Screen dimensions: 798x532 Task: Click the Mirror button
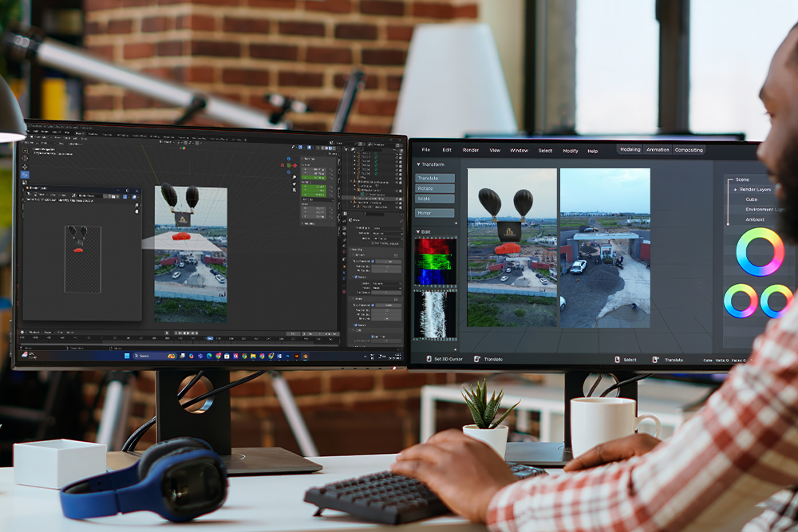click(x=435, y=214)
